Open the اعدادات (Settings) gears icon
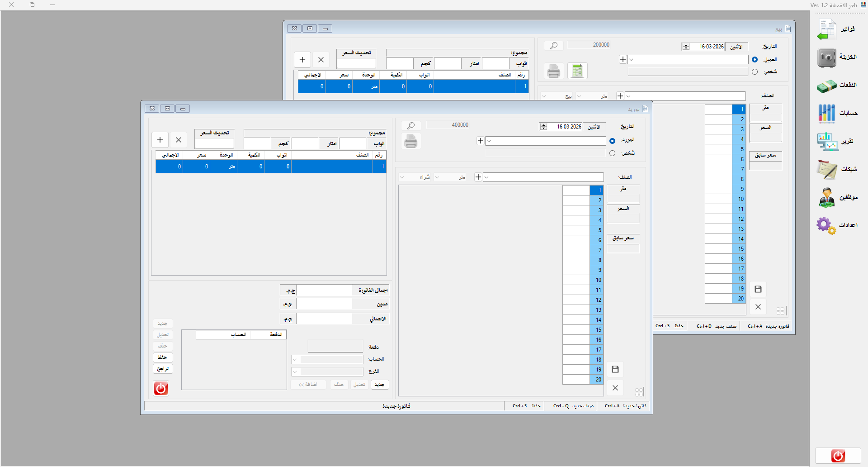Image resolution: width=868 pixels, height=467 pixels. pyautogui.click(x=827, y=225)
